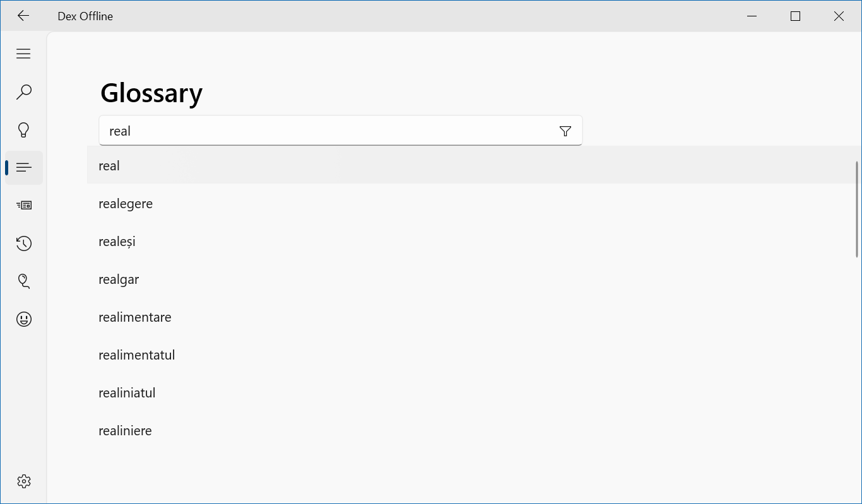Open the entry "realegere"
This screenshot has width=862, height=504.
click(126, 204)
